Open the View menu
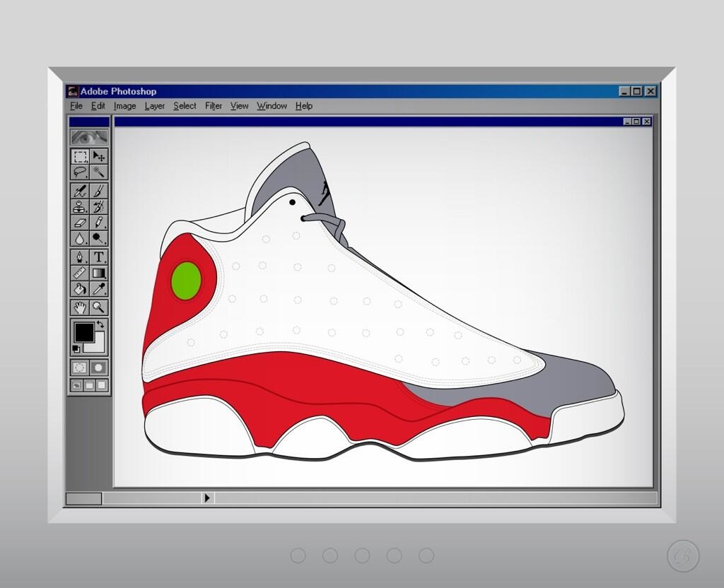 [239, 106]
